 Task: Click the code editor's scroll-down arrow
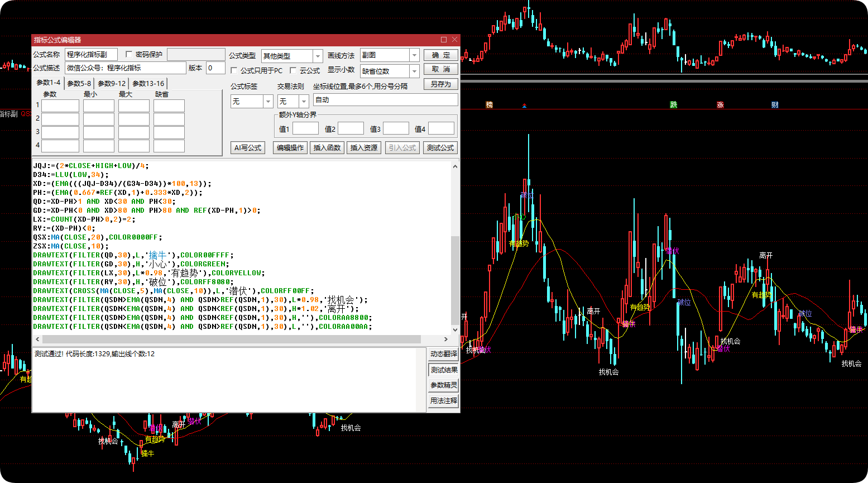point(455,329)
